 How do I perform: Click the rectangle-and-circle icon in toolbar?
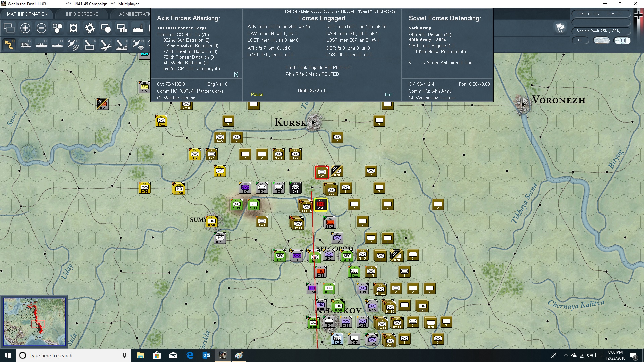pyautogui.click(x=106, y=28)
